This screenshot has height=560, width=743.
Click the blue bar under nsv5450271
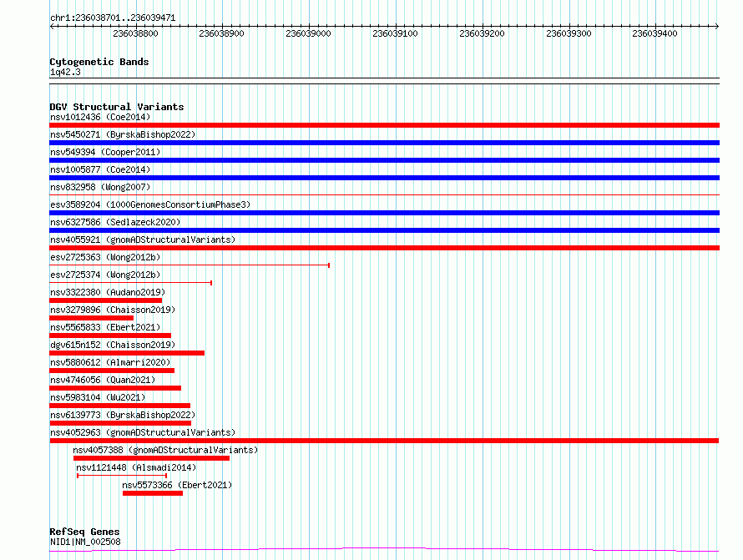point(384,143)
